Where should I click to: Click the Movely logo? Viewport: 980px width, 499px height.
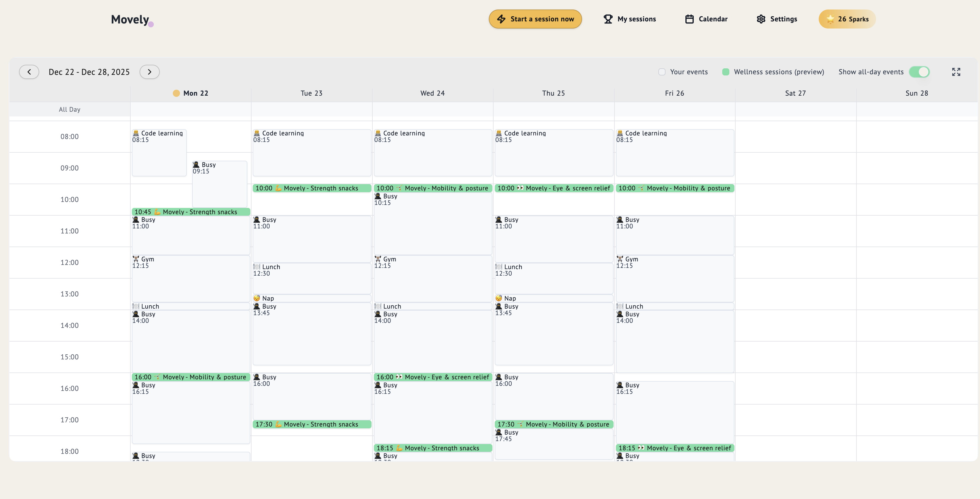[130, 19]
